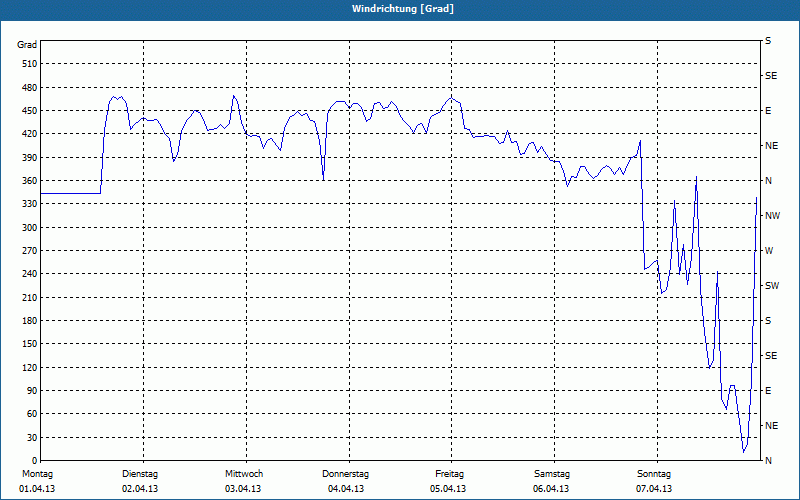
Task: Click the 510 value on the y-axis
Action: click(30, 64)
